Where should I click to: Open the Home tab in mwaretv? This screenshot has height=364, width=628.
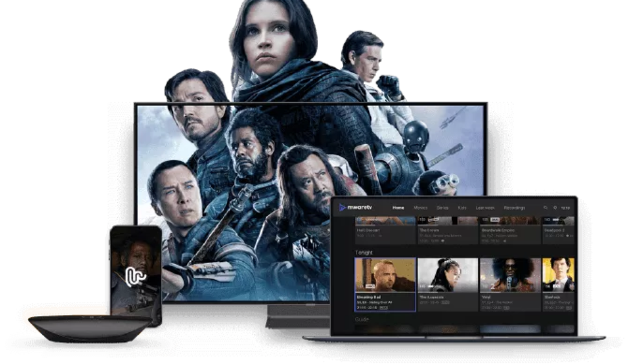click(x=398, y=208)
